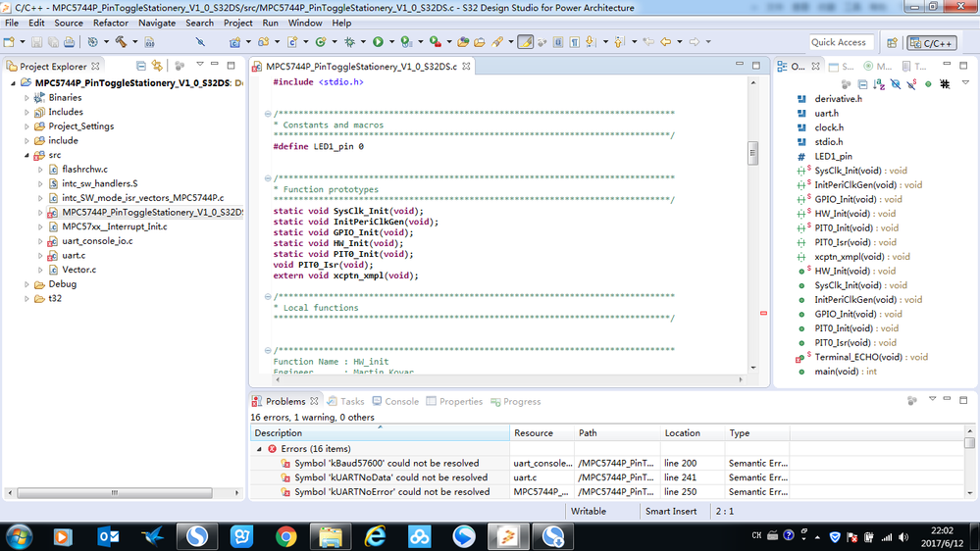This screenshot has width=980, height=551.
Task: Select main(void) in Outline
Action: [846, 371]
